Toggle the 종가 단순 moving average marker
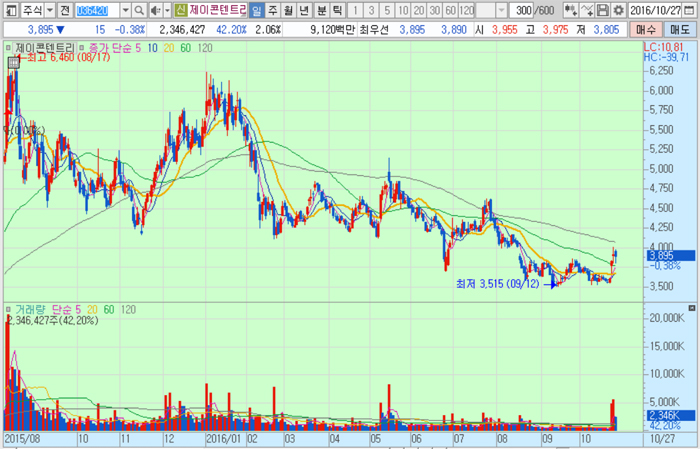Image resolution: width=700 pixels, height=449 pixels. coord(81,48)
